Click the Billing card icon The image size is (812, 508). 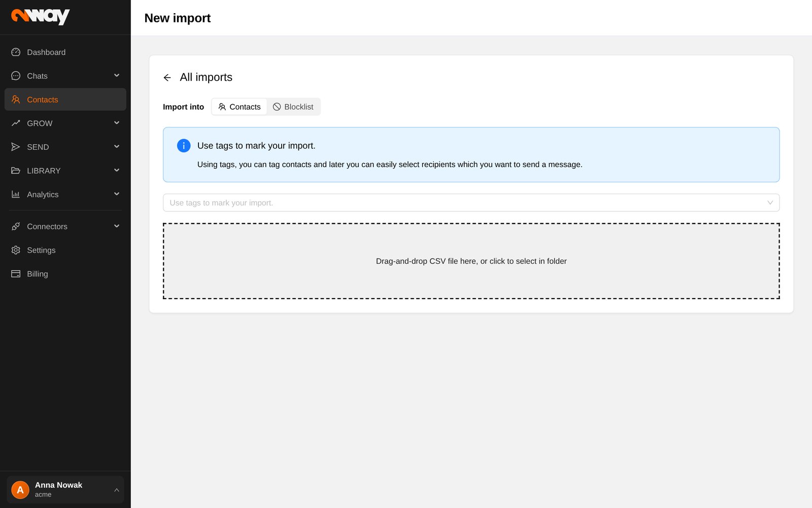pos(16,274)
